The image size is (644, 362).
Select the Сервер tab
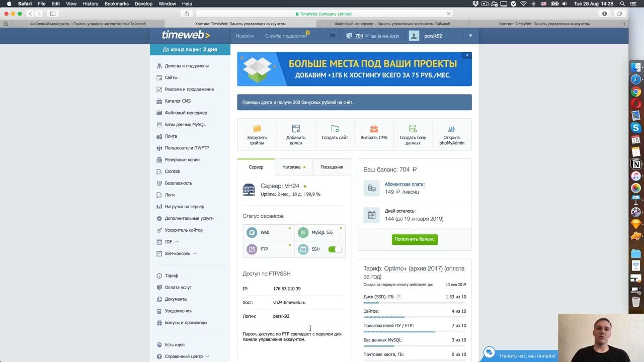[x=256, y=167]
